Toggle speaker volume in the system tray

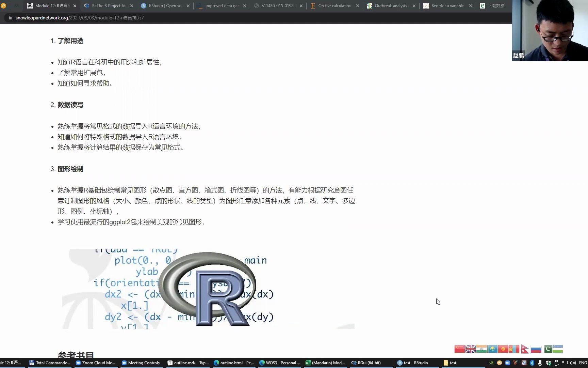573,363
